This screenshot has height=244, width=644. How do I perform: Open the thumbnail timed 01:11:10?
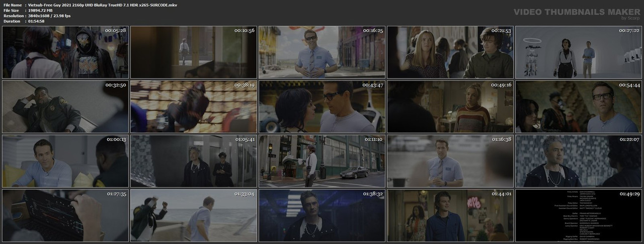pyautogui.click(x=322, y=161)
